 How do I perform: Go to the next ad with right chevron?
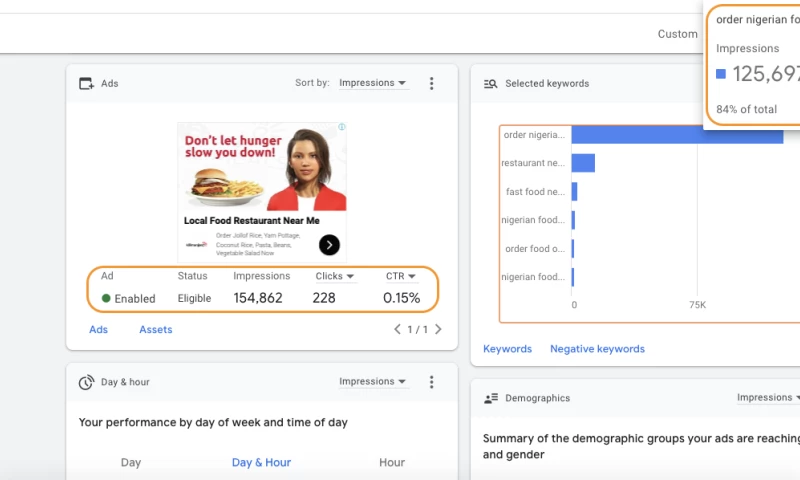click(438, 329)
